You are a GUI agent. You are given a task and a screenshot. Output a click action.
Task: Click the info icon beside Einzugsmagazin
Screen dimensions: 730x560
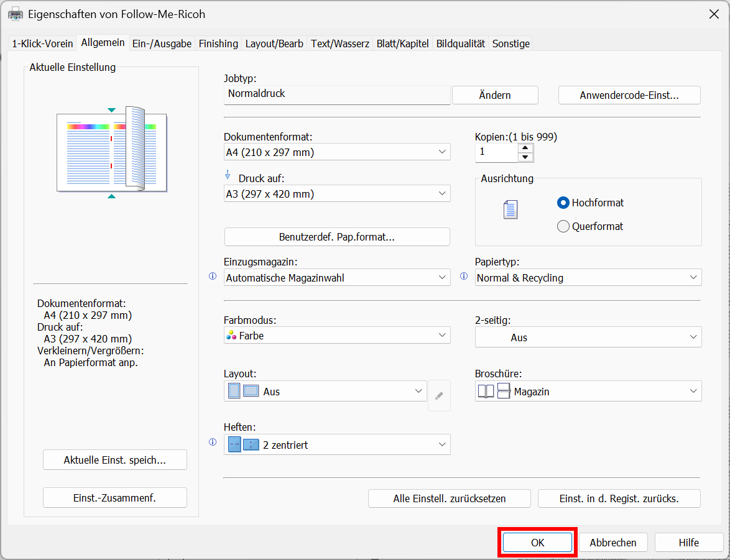tap(213, 277)
